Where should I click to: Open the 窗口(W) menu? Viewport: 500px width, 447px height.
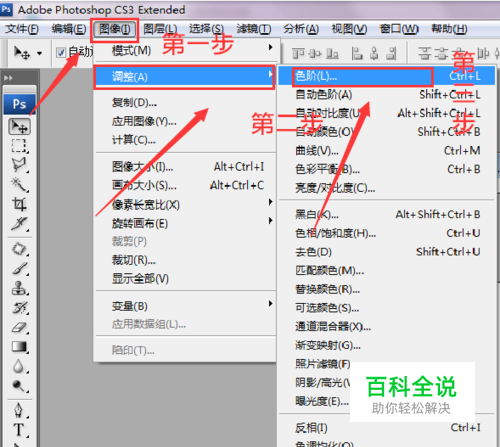pos(399,29)
